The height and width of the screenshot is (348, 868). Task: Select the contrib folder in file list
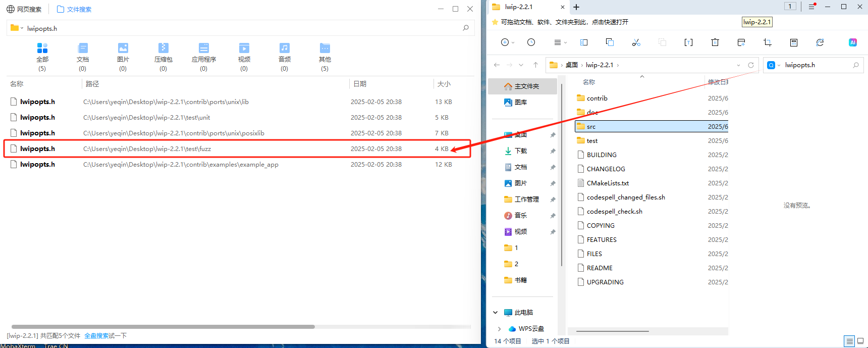click(x=651, y=98)
